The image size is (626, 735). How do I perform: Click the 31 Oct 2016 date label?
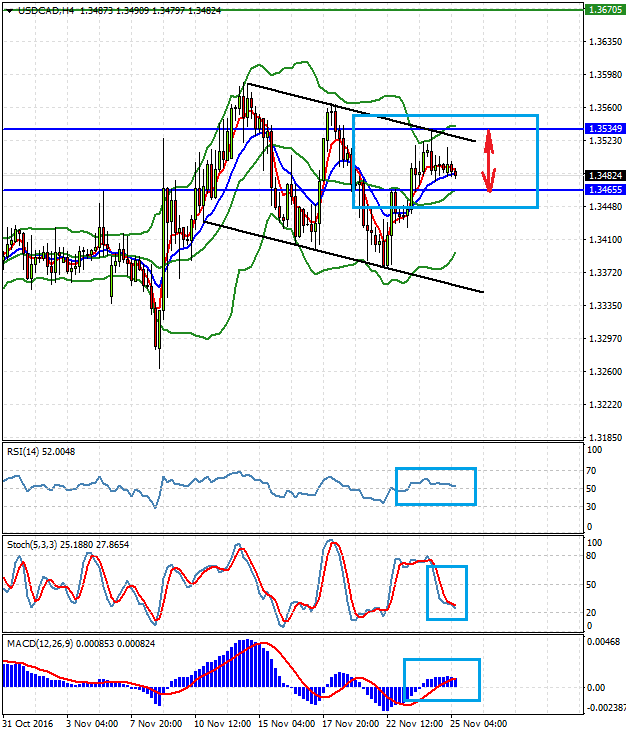(28, 724)
